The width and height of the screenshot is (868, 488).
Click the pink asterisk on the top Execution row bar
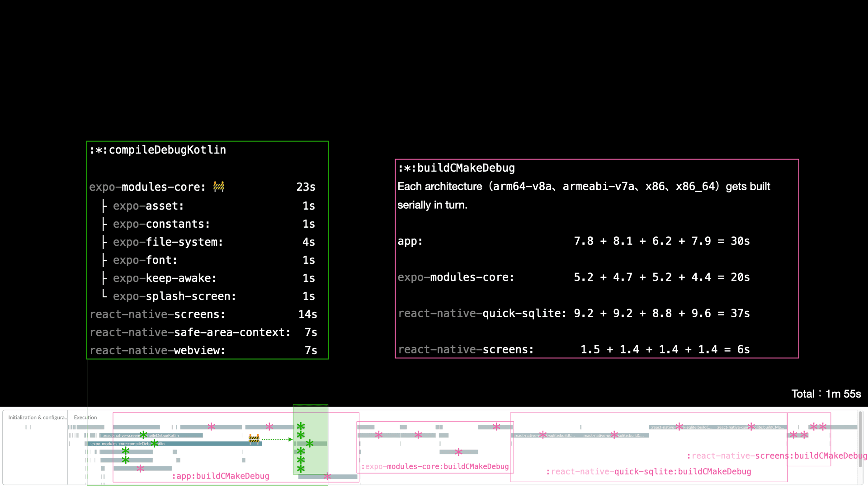(x=211, y=427)
